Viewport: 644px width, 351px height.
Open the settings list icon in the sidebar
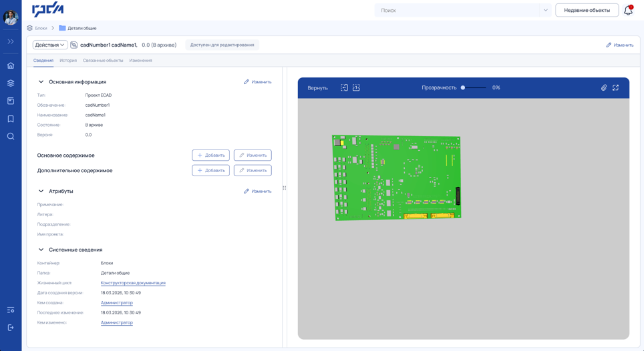(11, 310)
